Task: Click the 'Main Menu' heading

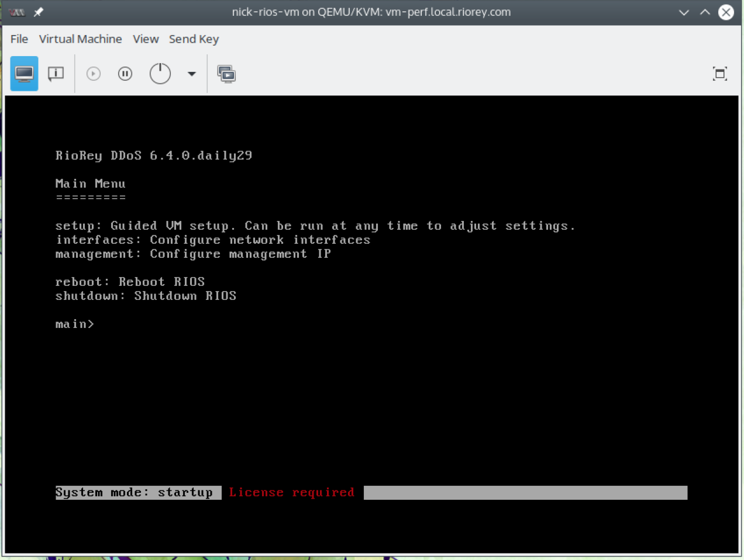Action: click(90, 184)
